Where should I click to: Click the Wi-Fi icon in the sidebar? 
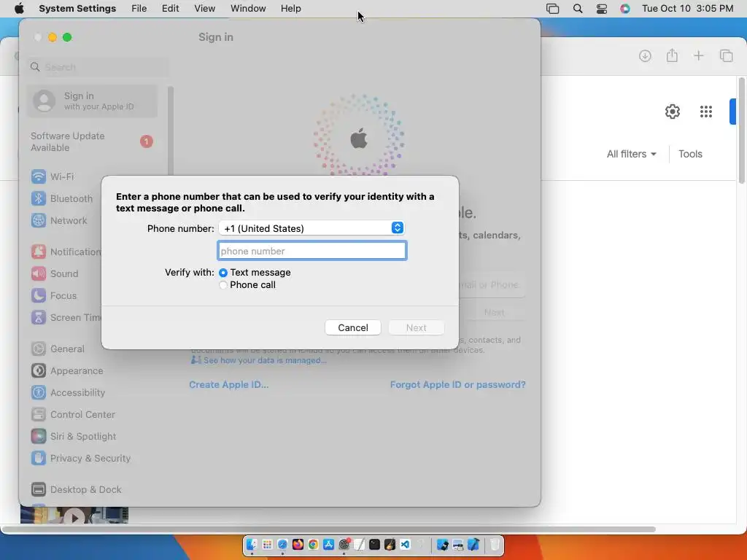39,176
